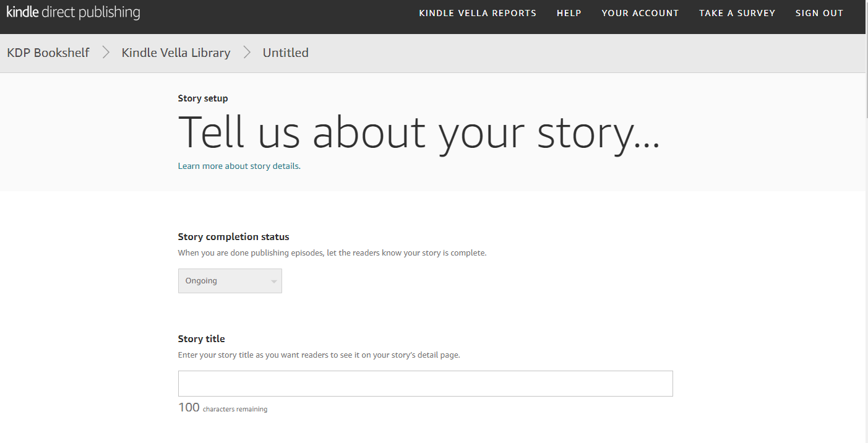
Task: Click the Untitled breadcrumb item
Action: 285,53
